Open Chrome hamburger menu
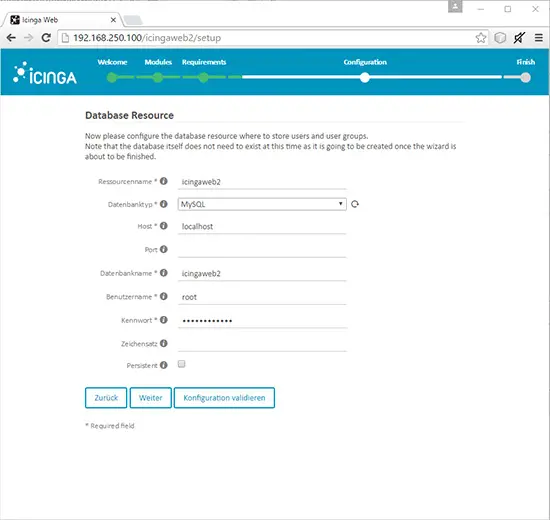 (x=539, y=38)
